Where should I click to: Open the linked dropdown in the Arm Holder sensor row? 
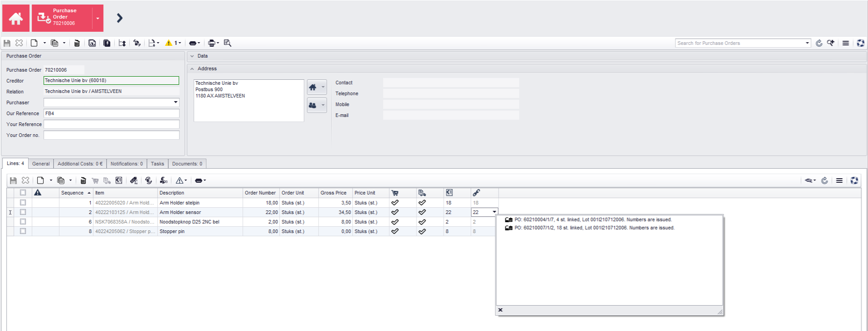click(495, 212)
